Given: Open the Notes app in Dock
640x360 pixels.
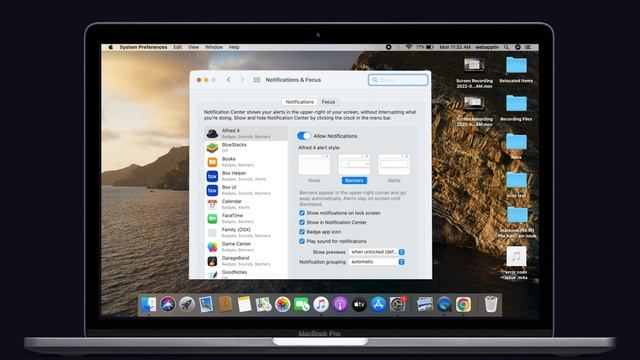Looking at the screenshot, I should pos(244,304).
